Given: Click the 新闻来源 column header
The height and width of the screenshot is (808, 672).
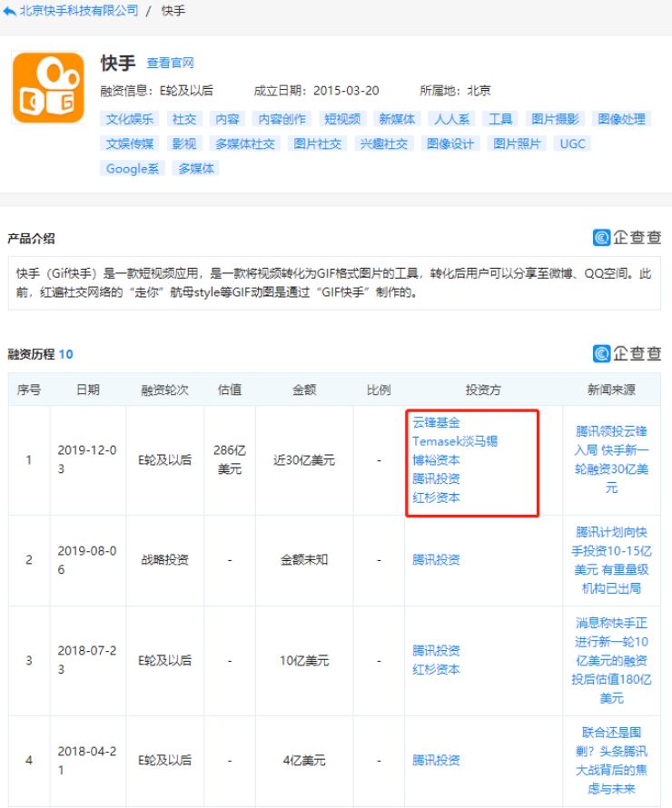Looking at the screenshot, I should click(611, 389).
